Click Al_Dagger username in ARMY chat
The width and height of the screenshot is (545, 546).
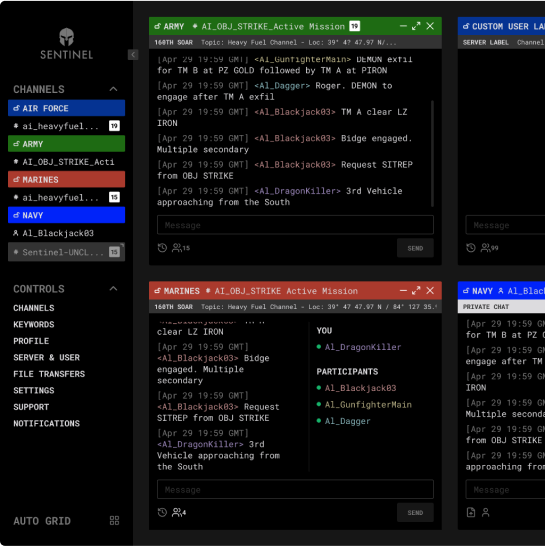tap(282, 86)
